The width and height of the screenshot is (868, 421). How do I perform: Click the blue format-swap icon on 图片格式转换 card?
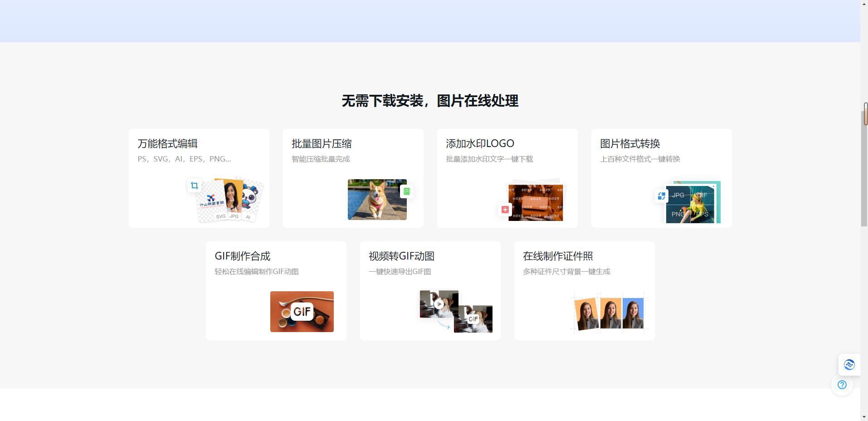(661, 196)
